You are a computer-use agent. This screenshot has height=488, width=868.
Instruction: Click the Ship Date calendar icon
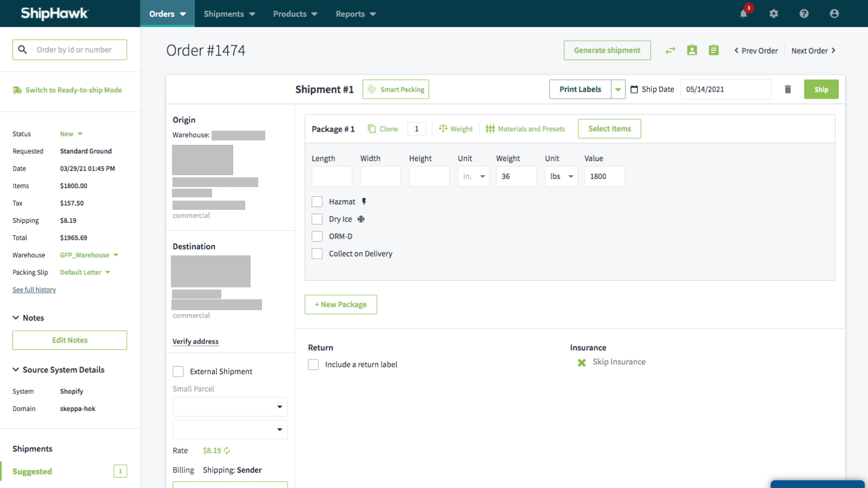coord(634,89)
